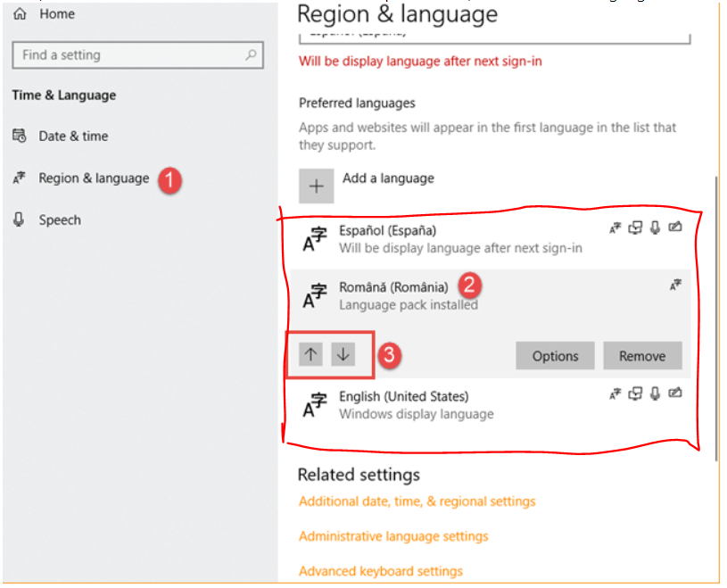
Task: Click the Preferred languages heading
Action: tap(357, 103)
